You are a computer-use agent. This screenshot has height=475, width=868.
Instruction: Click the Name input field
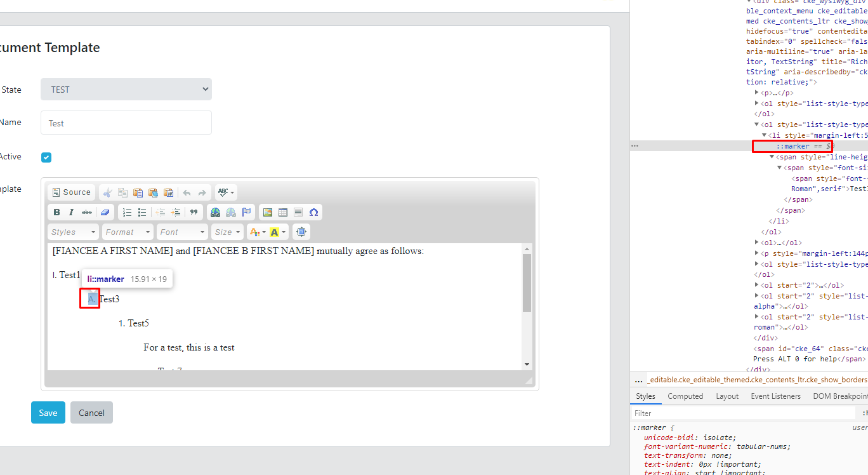pos(126,123)
